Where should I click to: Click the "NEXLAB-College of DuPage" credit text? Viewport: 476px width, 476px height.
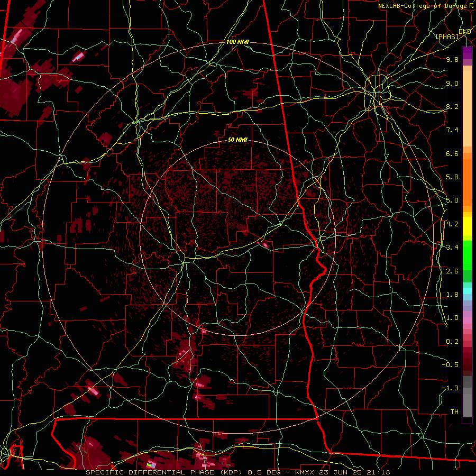tap(424, 6)
